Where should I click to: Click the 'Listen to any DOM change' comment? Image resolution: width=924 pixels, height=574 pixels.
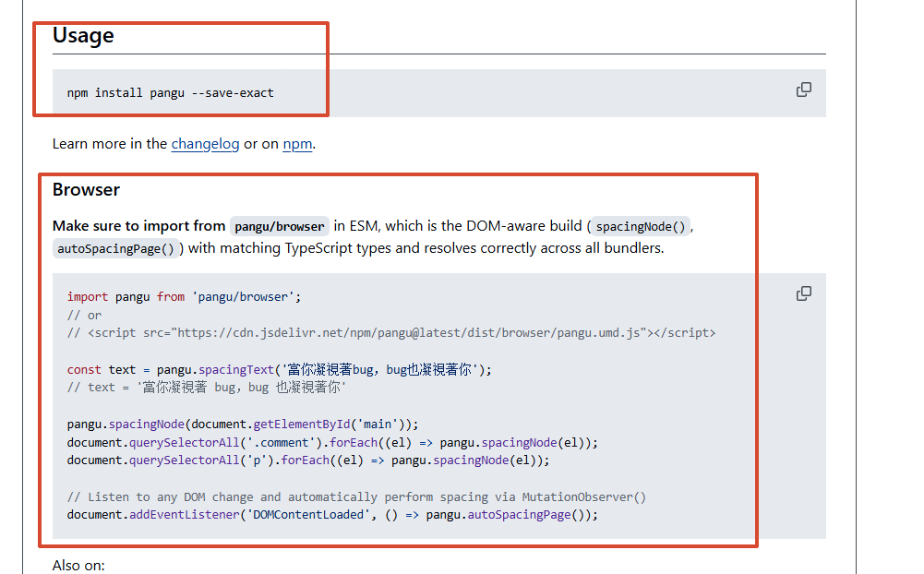pyautogui.click(x=356, y=496)
